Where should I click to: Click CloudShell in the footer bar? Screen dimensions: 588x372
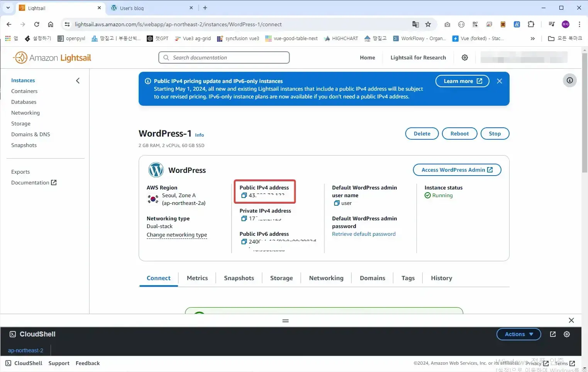(24, 363)
